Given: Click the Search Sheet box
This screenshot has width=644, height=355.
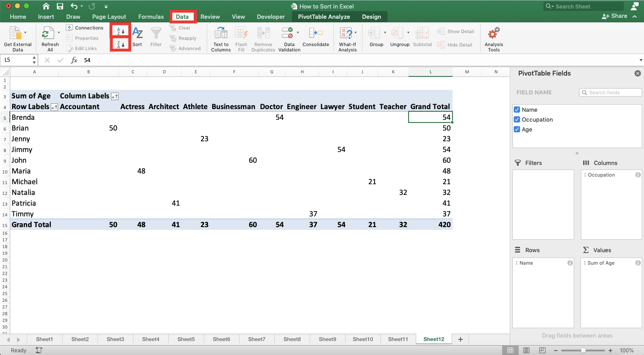Looking at the screenshot, I should [584, 6].
